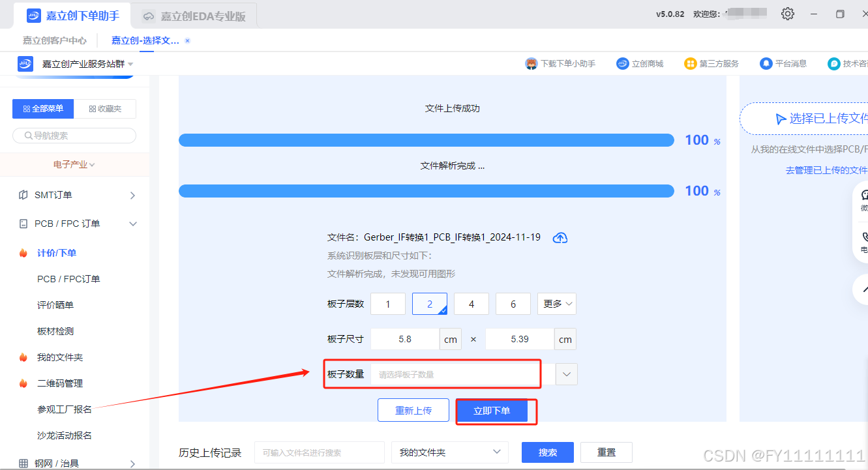The width and height of the screenshot is (868, 470).
Task: Click the cloud upload icon beside file name
Action: (560, 237)
